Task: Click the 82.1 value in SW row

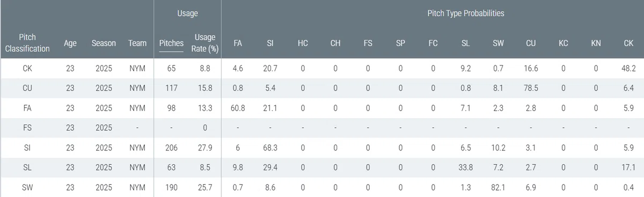Action: pyautogui.click(x=498, y=187)
